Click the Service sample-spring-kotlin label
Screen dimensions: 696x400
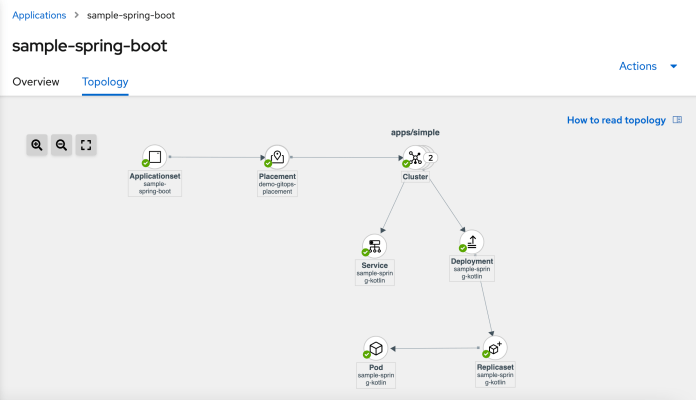[x=375, y=270]
